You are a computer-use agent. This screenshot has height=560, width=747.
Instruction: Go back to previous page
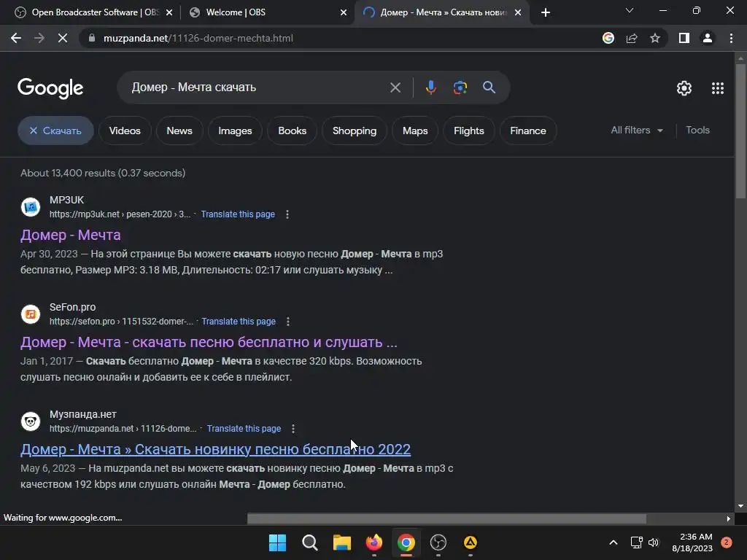point(16,38)
